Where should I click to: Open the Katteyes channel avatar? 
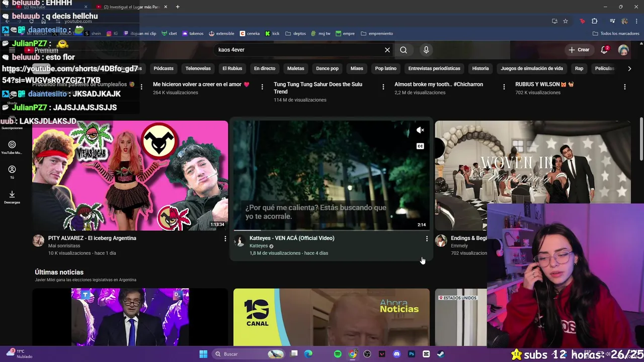pos(240,240)
